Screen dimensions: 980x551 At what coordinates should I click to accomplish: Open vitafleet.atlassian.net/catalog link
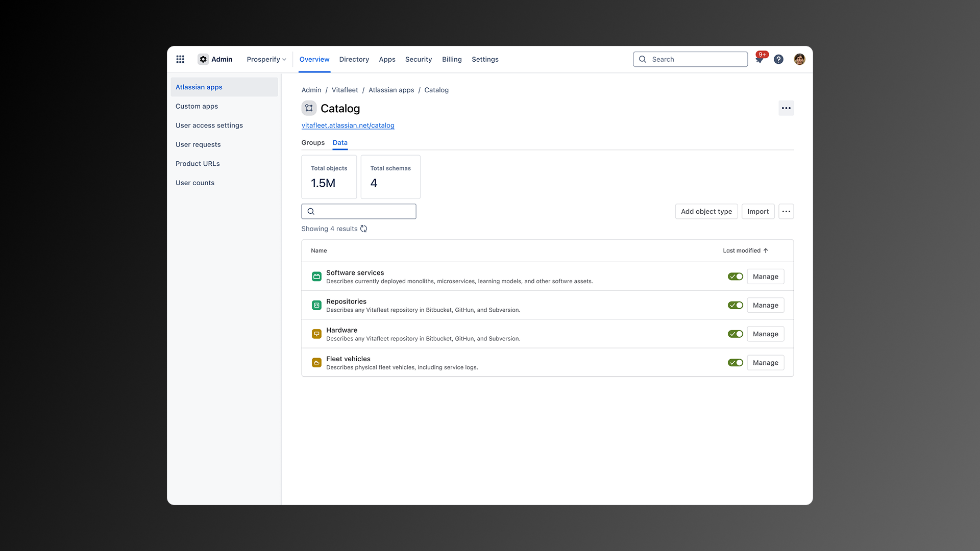pyautogui.click(x=348, y=126)
